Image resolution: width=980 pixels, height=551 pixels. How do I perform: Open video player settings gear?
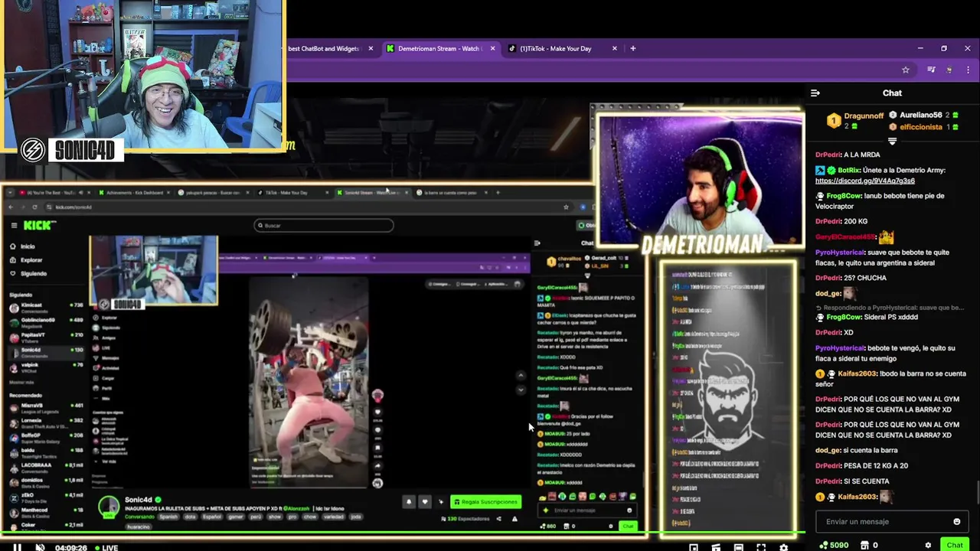[x=783, y=547]
